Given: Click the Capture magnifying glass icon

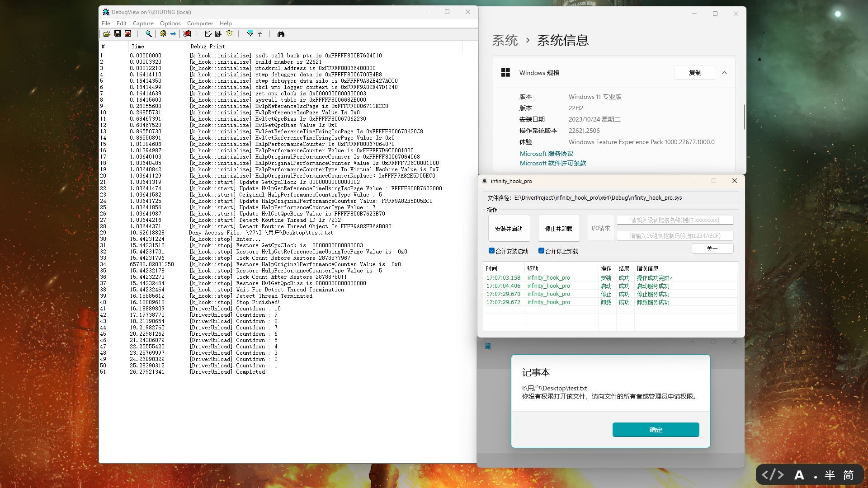Looking at the screenshot, I should (148, 34).
